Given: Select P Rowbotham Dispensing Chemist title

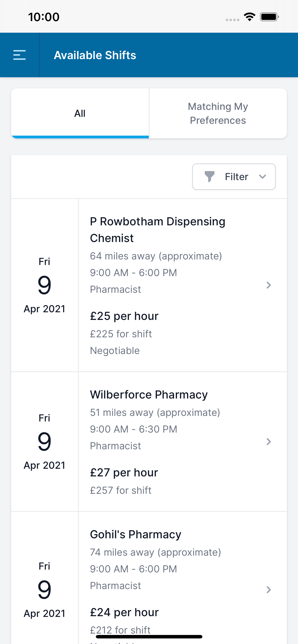Looking at the screenshot, I should click(158, 230).
